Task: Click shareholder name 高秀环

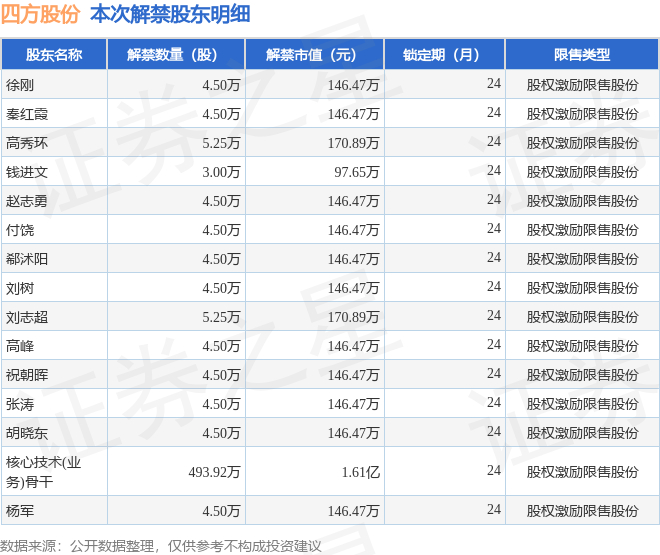Action: (27, 143)
